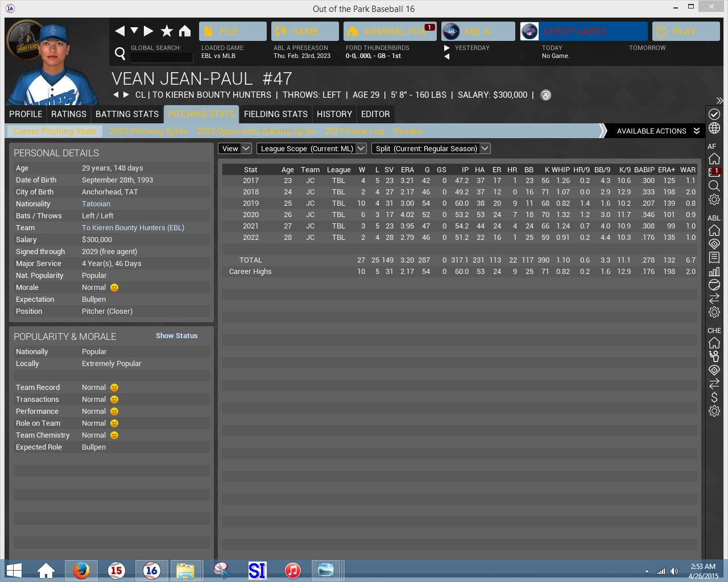This screenshot has height=582, width=728.
Task: Open Firefox from the Windows taskbar
Action: (81, 570)
